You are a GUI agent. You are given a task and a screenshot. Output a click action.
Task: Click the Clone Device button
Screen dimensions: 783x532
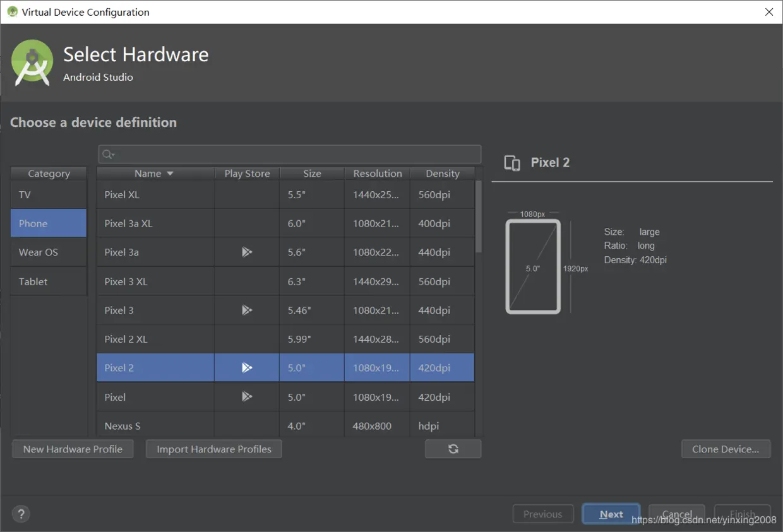[x=726, y=449]
